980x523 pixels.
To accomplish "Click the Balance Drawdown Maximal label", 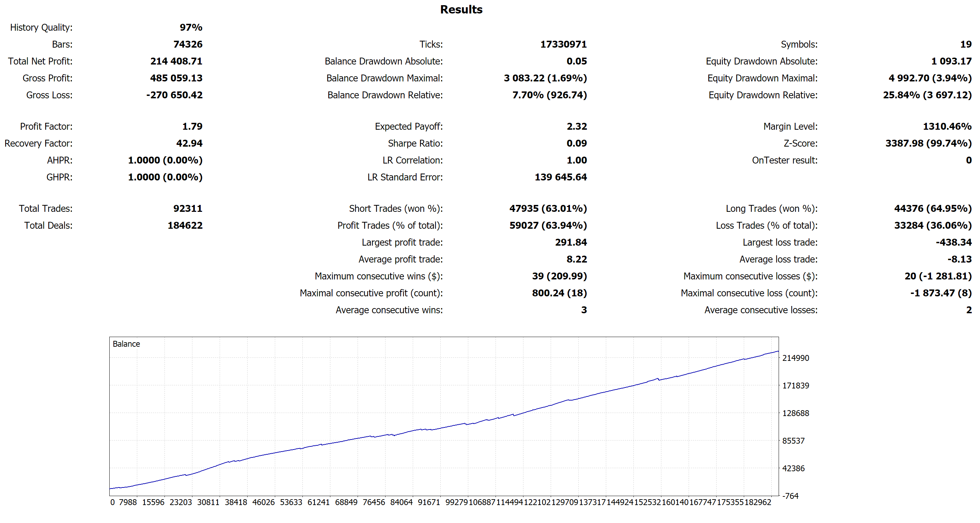I will [384, 78].
